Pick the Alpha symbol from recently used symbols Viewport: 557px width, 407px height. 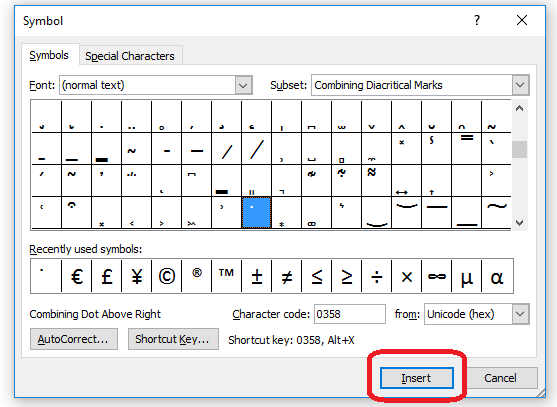click(497, 276)
